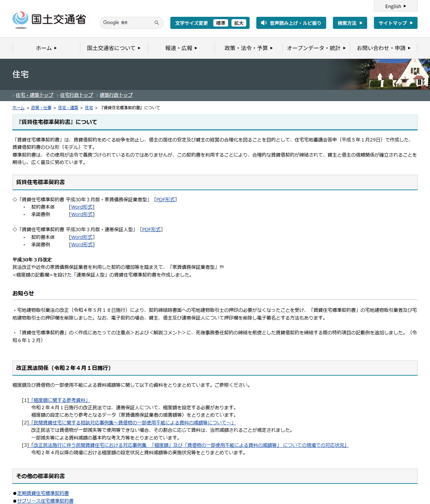
Task: Switch language to English
Action: [x=396, y=6]
